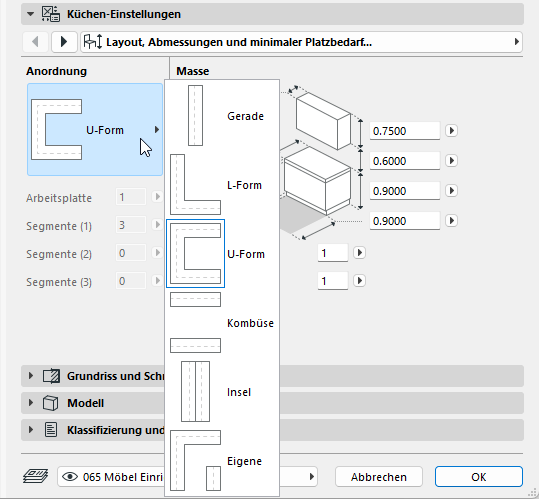The width and height of the screenshot is (539, 499).
Task: Toggle eye icon of 065 Möbel layer
Action: coord(70,477)
